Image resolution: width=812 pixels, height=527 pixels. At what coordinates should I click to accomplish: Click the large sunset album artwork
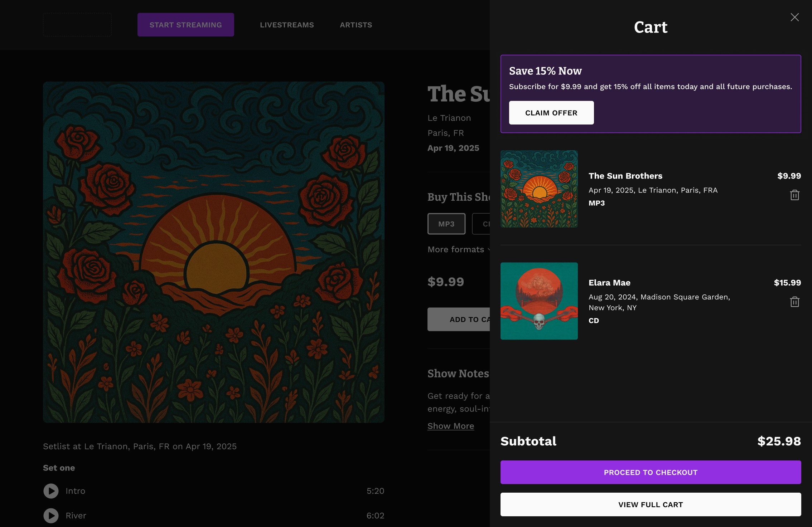(213, 252)
